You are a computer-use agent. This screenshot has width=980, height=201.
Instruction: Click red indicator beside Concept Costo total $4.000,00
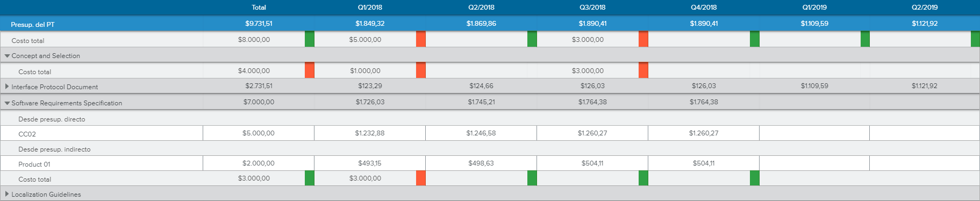[310, 70]
